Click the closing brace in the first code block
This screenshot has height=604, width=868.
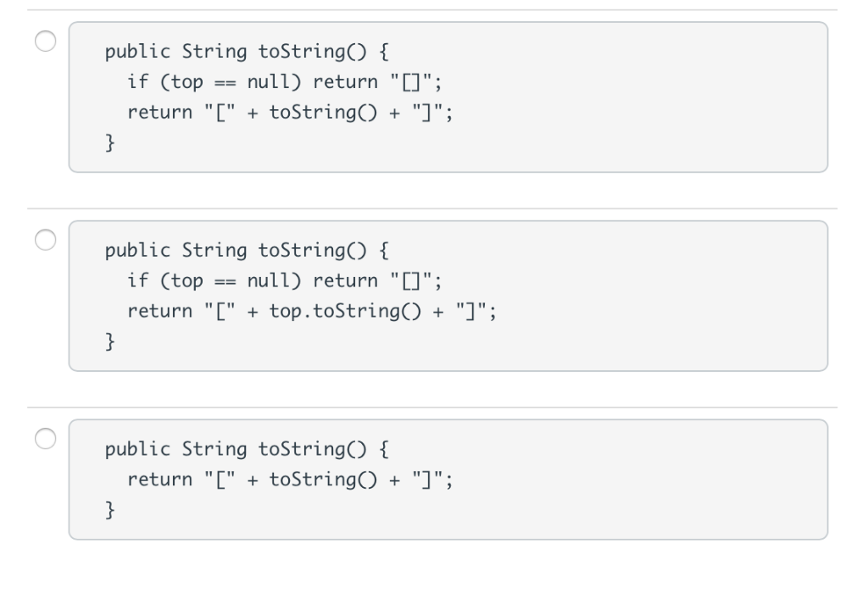pos(109,141)
